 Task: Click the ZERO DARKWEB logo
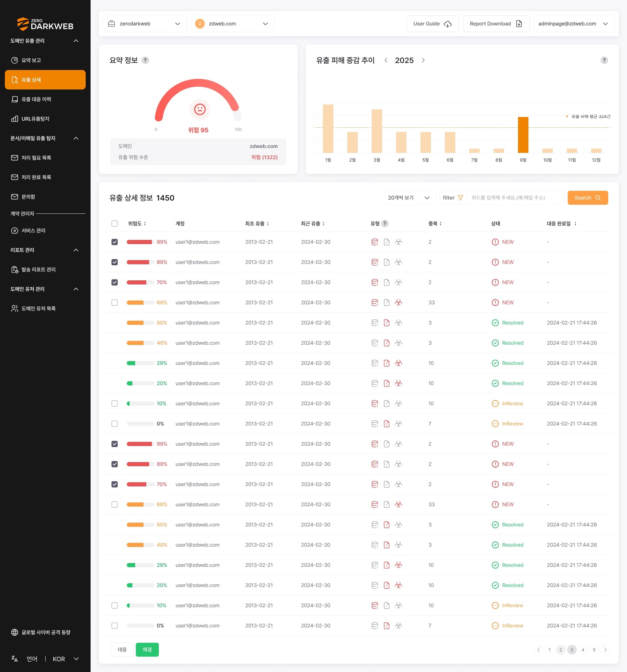(45, 24)
